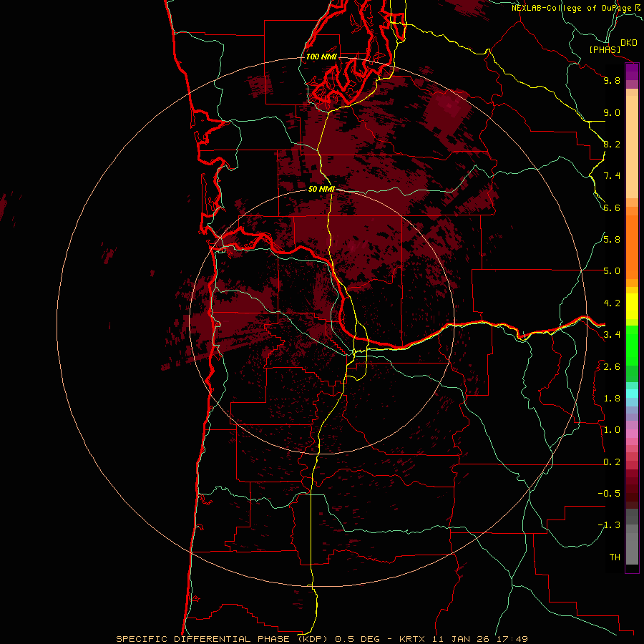Click the 9.8 value on the color scale

pos(612,80)
